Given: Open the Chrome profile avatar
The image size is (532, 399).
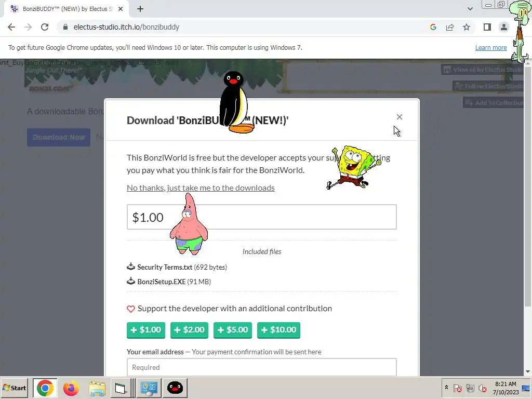Looking at the screenshot, I should [504, 27].
